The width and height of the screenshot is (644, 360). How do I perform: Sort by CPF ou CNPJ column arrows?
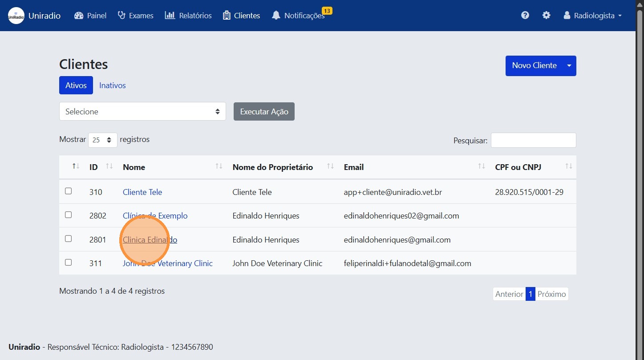[568, 166]
